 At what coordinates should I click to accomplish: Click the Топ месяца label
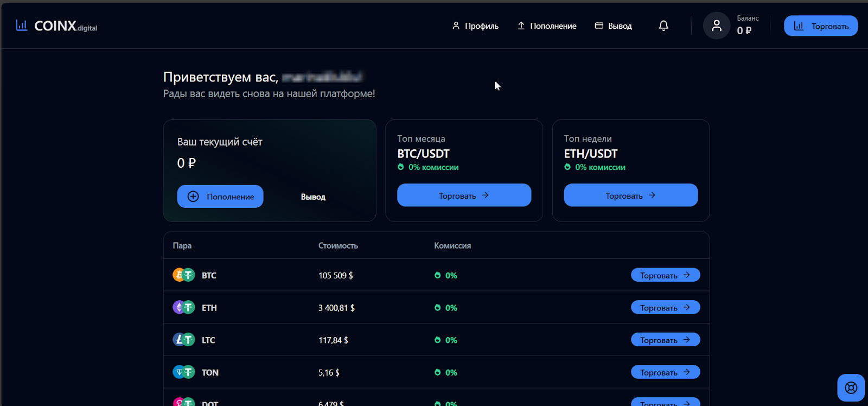coord(421,138)
